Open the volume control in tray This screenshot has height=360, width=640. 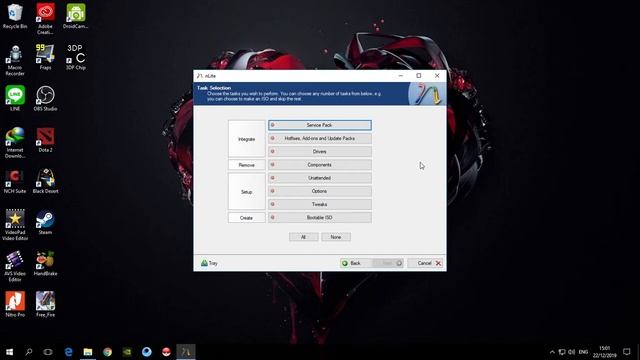point(572,352)
